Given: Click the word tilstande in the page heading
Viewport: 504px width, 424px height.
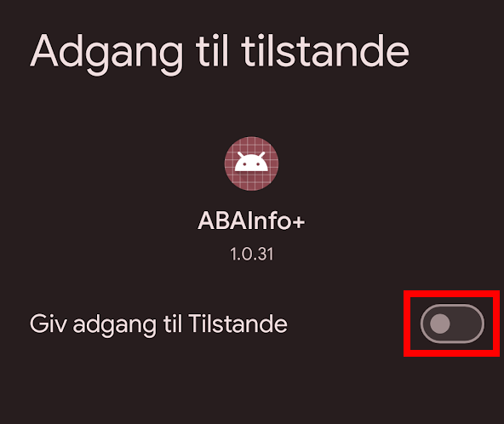Looking at the screenshot, I should (325, 51).
